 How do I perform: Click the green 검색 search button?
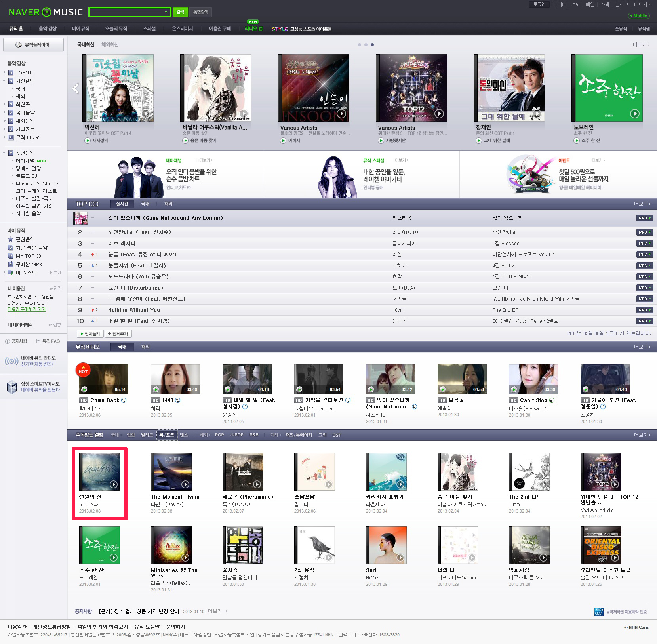(x=180, y=12)
